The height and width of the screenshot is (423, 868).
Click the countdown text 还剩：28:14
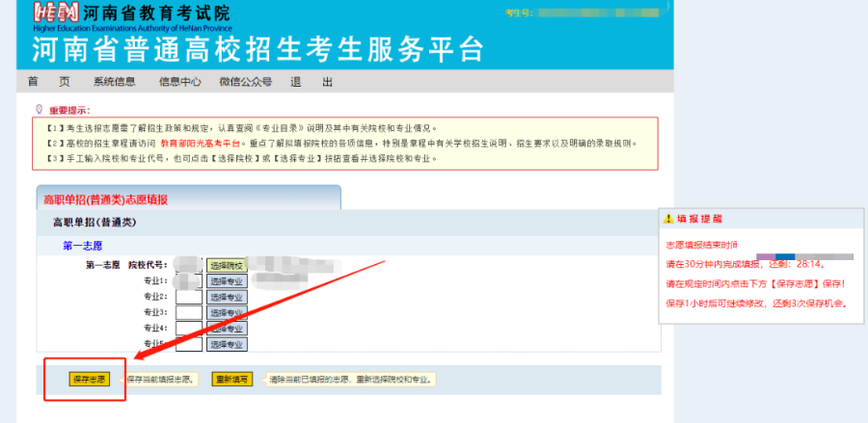coord(797,264)
